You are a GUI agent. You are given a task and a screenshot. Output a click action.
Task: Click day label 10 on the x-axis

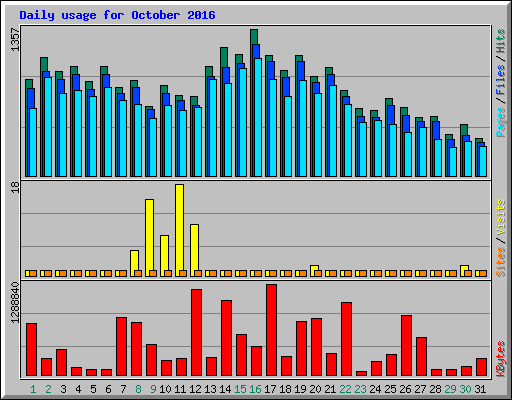pos(165,389)
